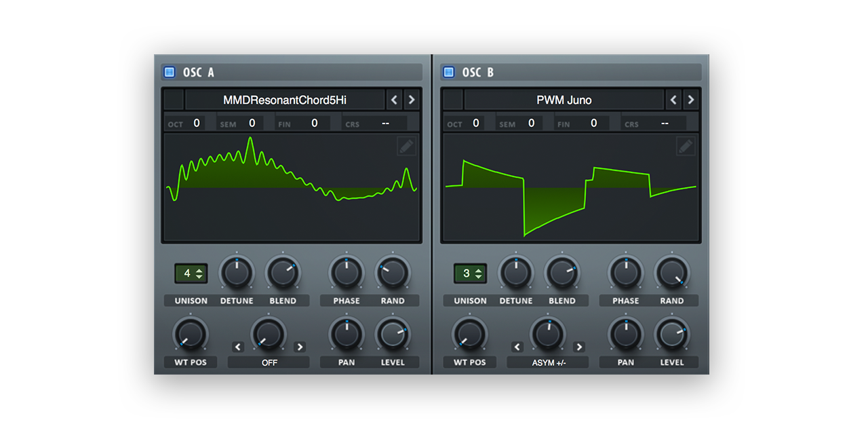The width and height of the screenshot is (868, 435).
Task: Click the PHASE knob in OSC A
Action: click(x=347, y=273)
